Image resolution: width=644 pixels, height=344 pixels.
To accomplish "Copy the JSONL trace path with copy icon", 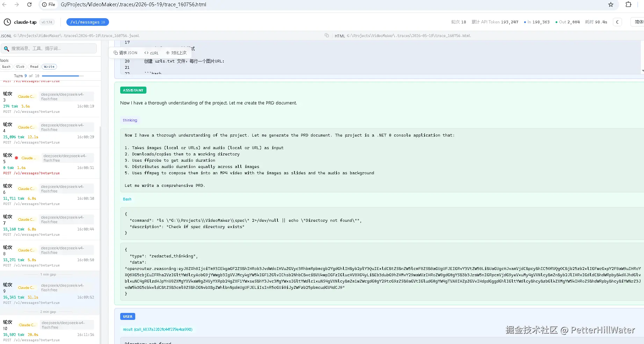I will click(327, 36).
